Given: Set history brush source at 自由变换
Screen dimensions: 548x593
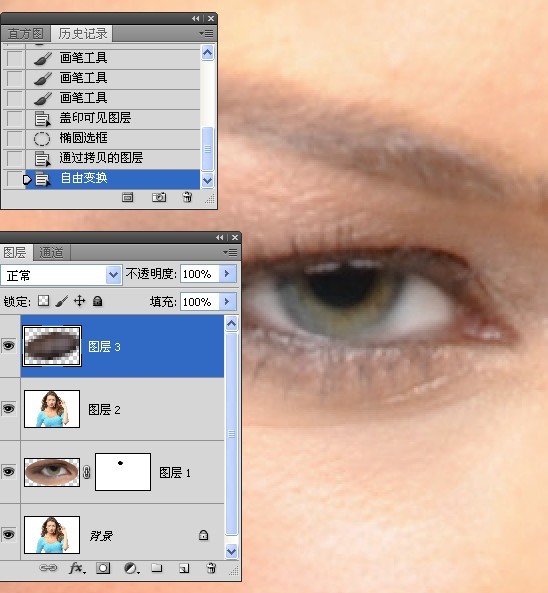Looking at the screenshot, I should point(14,178).
